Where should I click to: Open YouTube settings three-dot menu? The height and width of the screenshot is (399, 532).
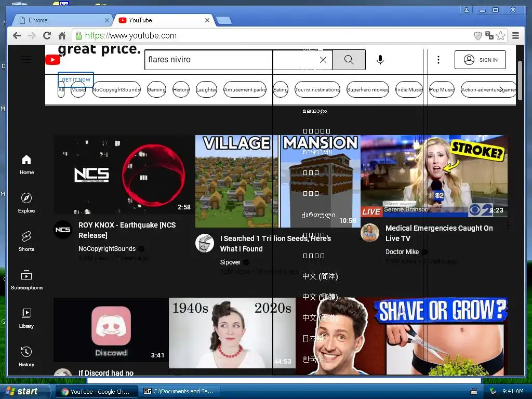[438, 60]
